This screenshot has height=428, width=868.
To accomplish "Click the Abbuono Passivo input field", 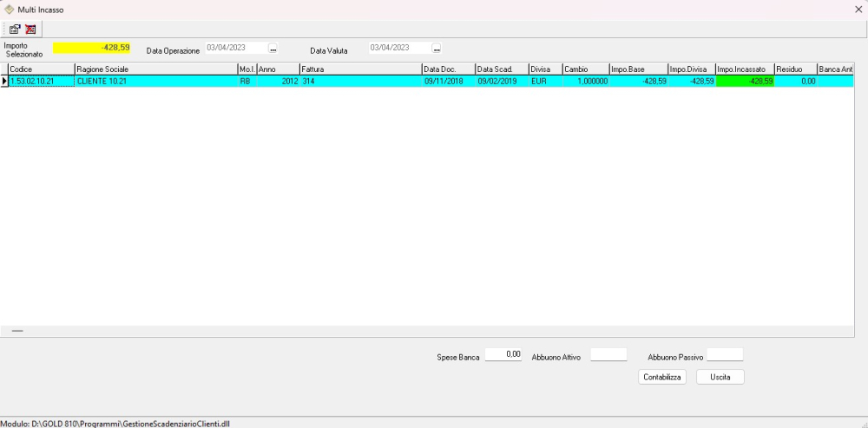I will click(725, 354).
